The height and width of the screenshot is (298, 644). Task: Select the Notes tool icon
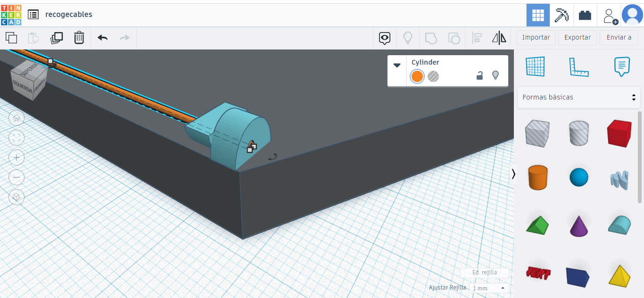coord(622,66)
